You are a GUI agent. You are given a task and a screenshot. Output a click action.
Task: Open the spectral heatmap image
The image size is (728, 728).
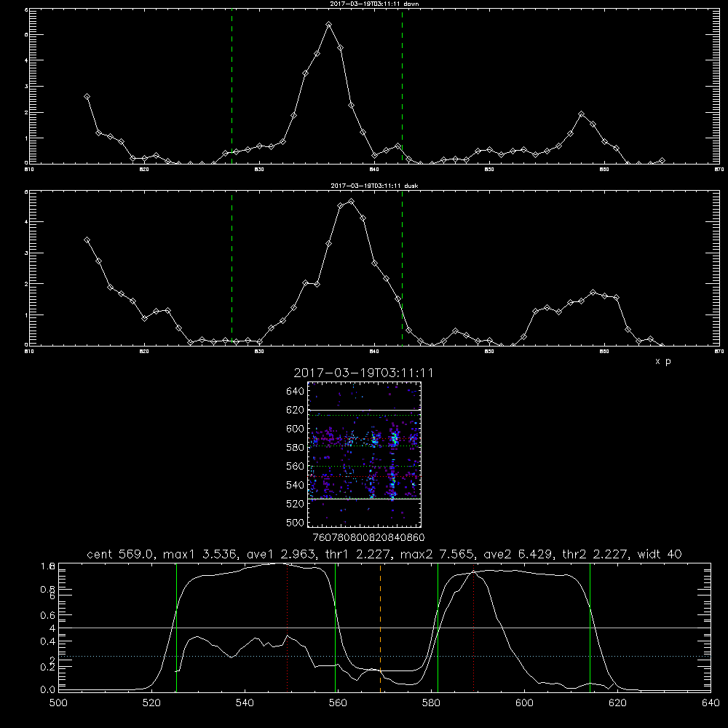(365, 454)
